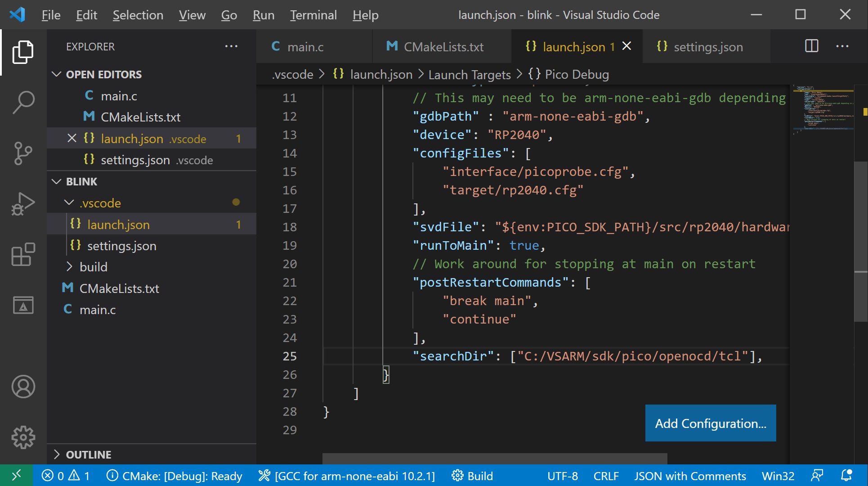
Task: Click the Add Configuration button
Action: (710, 423)
